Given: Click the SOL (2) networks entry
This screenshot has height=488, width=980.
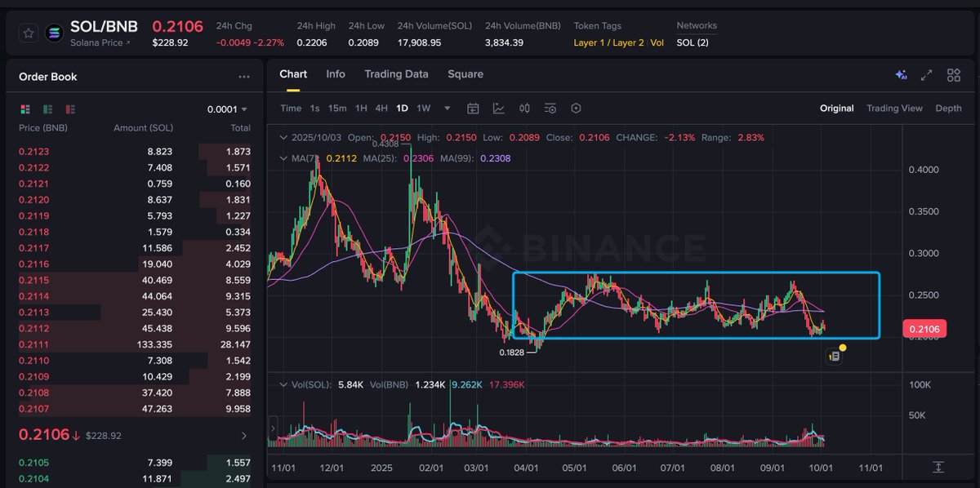Looking at the screenshot, I should [x=693, y=42].
